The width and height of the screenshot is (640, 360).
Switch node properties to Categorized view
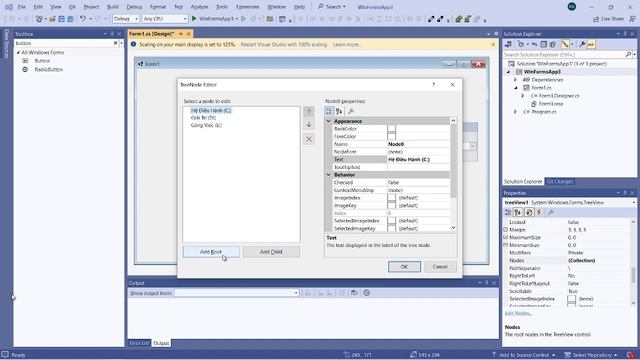tap(329, 111)
